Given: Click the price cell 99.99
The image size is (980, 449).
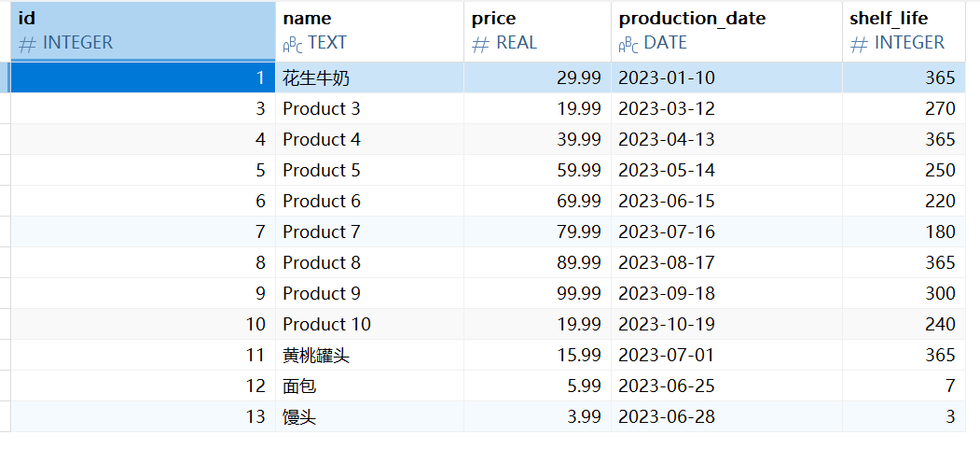Looking at the screenshot, I should 537,293.
